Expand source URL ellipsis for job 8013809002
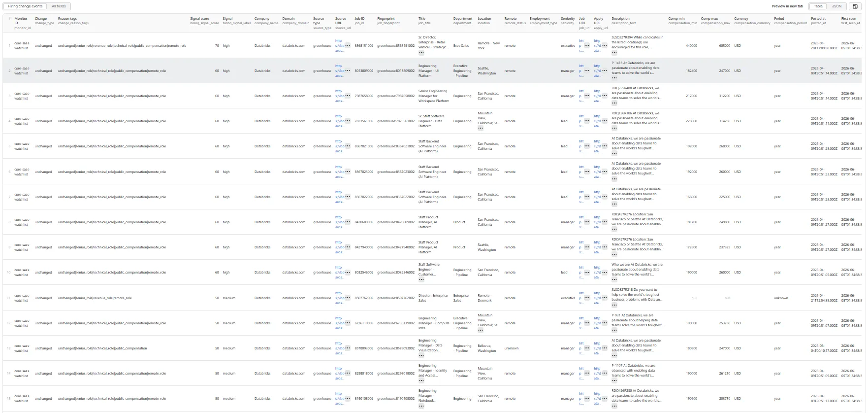Screen dimensions: 868x413 click(348, 70)
